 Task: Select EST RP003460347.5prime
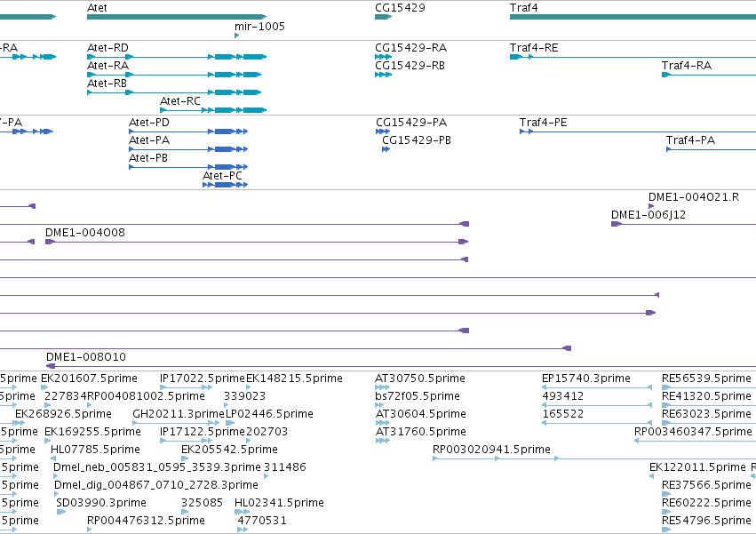(695, 441)
